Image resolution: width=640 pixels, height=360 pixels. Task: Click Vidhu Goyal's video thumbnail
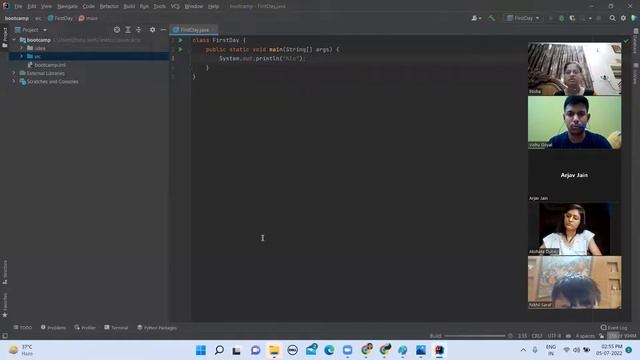574,122
